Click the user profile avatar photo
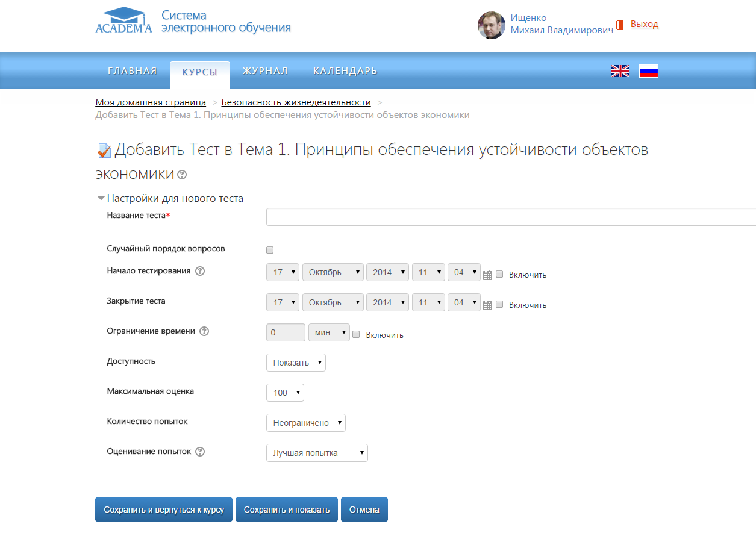756x536 pixels. [x=491, y=25]
